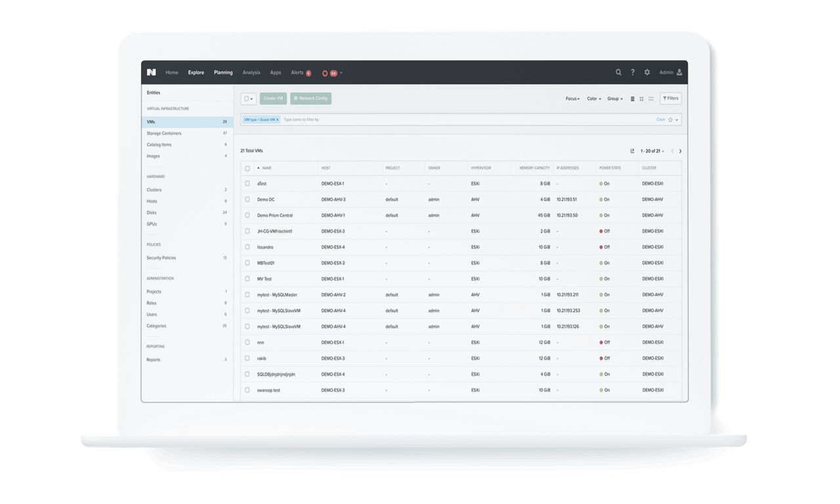
Task: Switch to tile grid view icon
Action: pos(642,99)
